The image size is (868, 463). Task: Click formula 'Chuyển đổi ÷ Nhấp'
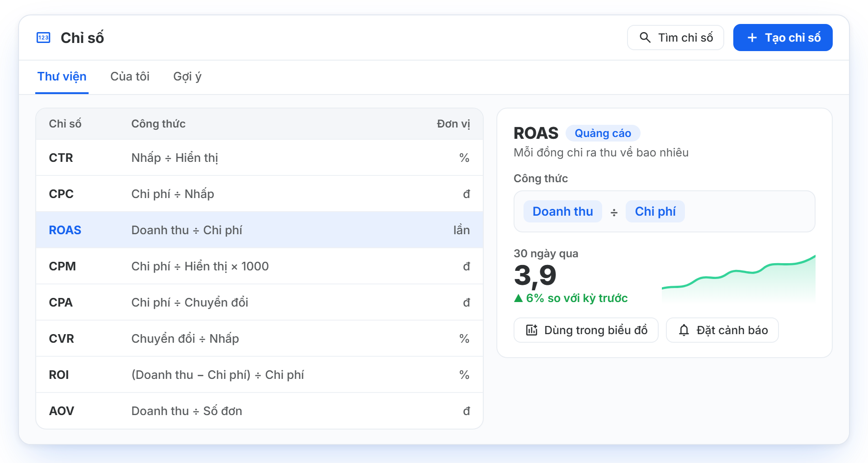(x=185, y=339)
